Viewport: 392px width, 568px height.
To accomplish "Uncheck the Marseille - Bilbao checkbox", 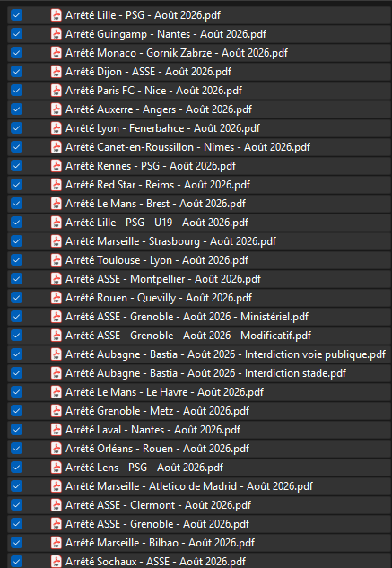I will click(16, 542).
